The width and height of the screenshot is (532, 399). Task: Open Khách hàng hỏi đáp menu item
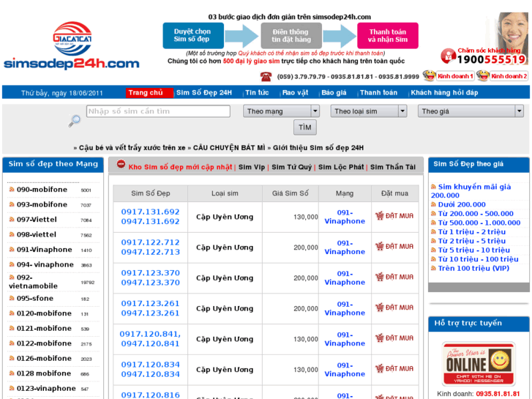[444, 93]
